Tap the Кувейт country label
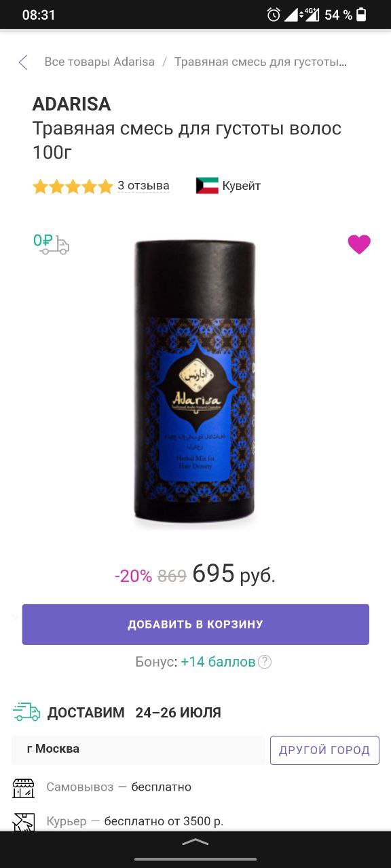Image resolution: width=391 pixels, height=868 pixels. (x=242, y=186)
